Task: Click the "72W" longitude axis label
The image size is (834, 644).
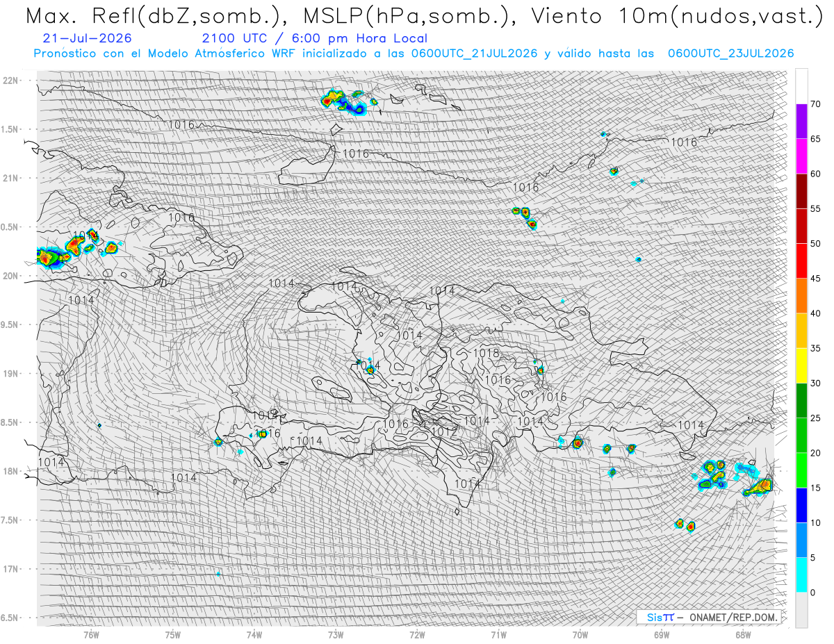Action: click(x=417, y=634)
